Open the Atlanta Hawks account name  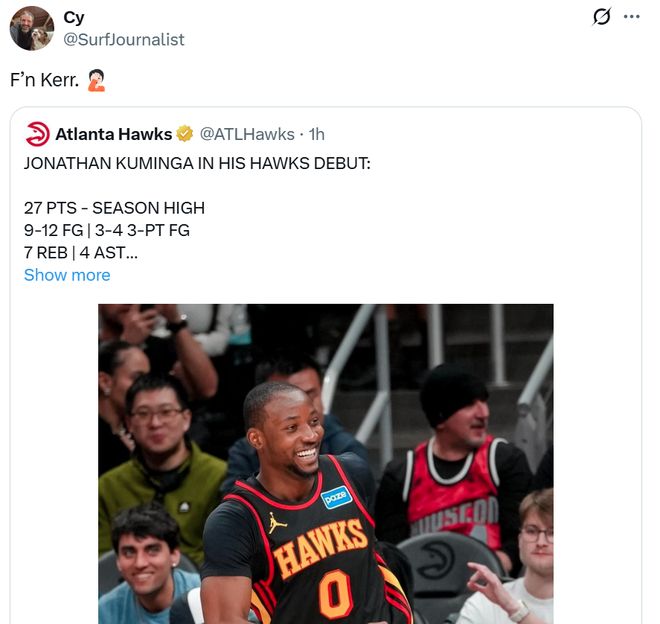(114, 134)
